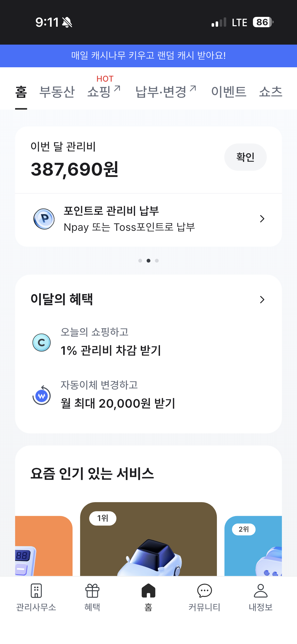Go to the 커뮤니티 chat icon

click(204, 591)
